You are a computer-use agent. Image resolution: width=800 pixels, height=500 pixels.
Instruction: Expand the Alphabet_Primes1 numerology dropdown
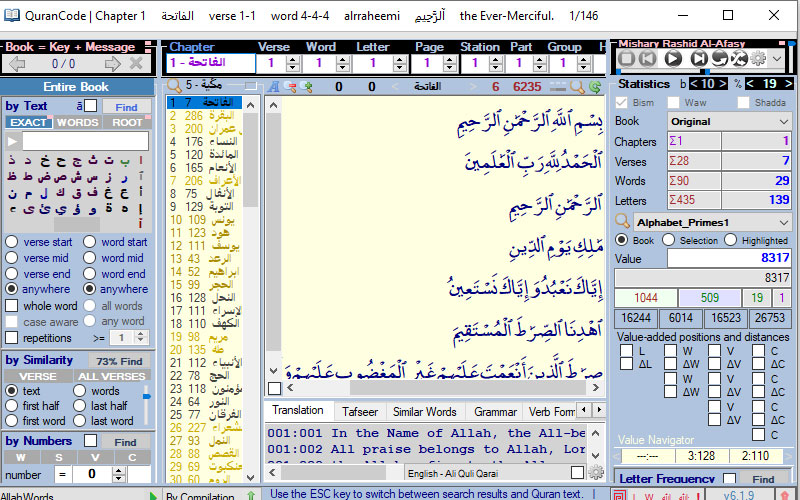(x=782, y=222)
